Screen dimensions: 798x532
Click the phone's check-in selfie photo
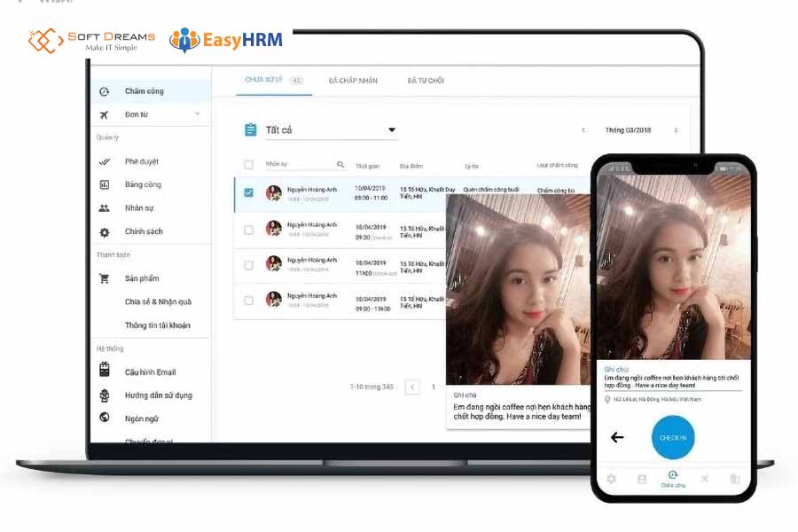point(673,267)
